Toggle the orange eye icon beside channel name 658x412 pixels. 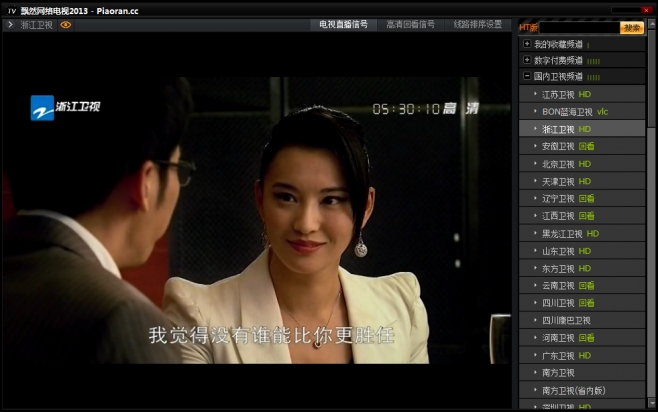(65, 25)
